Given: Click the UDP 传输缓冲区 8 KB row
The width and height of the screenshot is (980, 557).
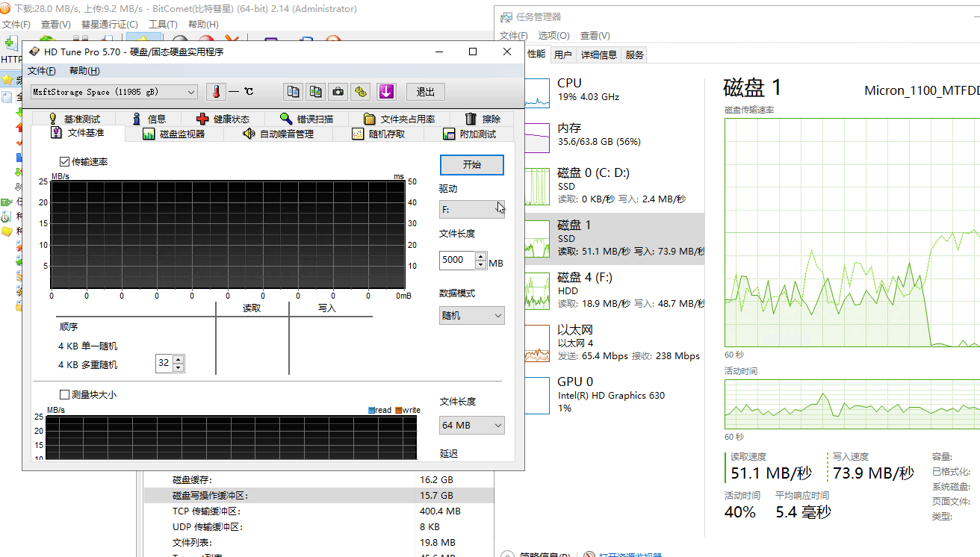Looking at the screenshot, I should click(x=319, y=527).
